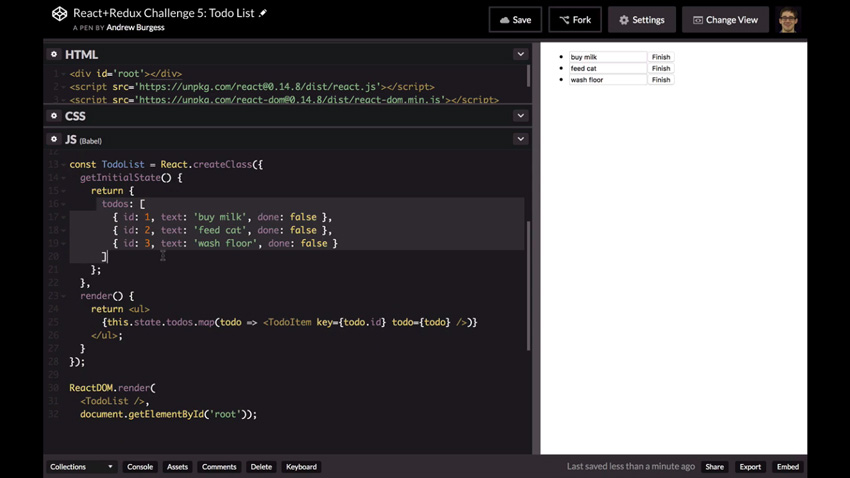Click the 'Last saved less than a minute ago' status
The width and height of the screenshot is (850, 478).
(x=630, y=466)
